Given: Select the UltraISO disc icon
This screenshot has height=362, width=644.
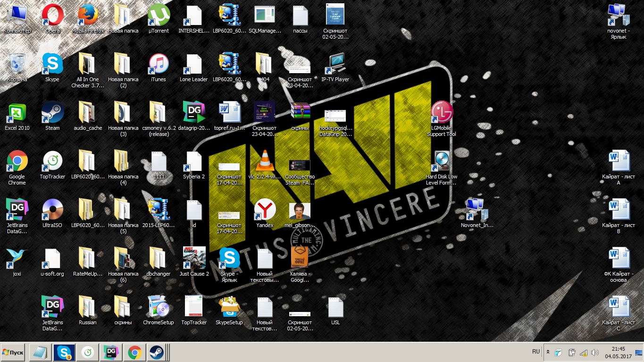Looking at the screenshot, I should click(52, 210).
